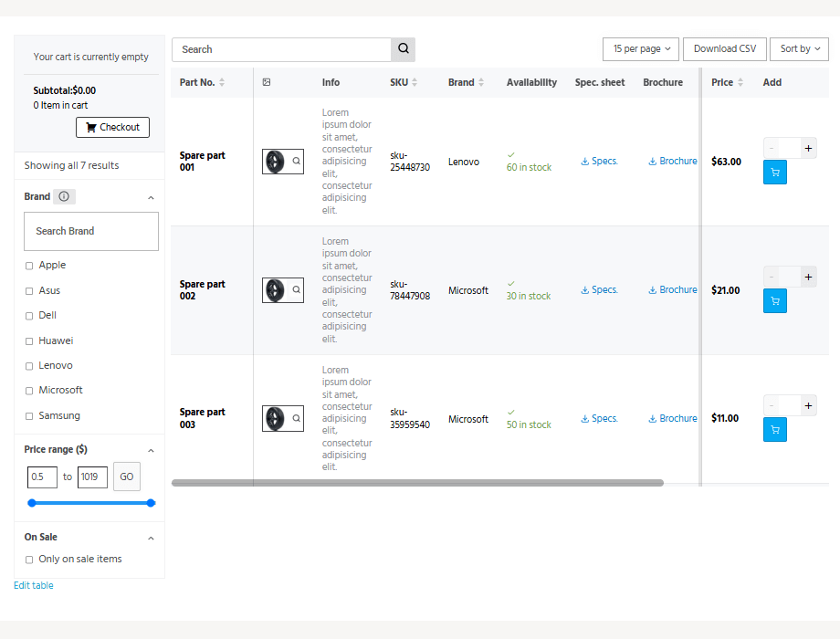Viewport: 840px width, 639px height.
Task: Tick the Apple brand checkbox
Action: 29,266
